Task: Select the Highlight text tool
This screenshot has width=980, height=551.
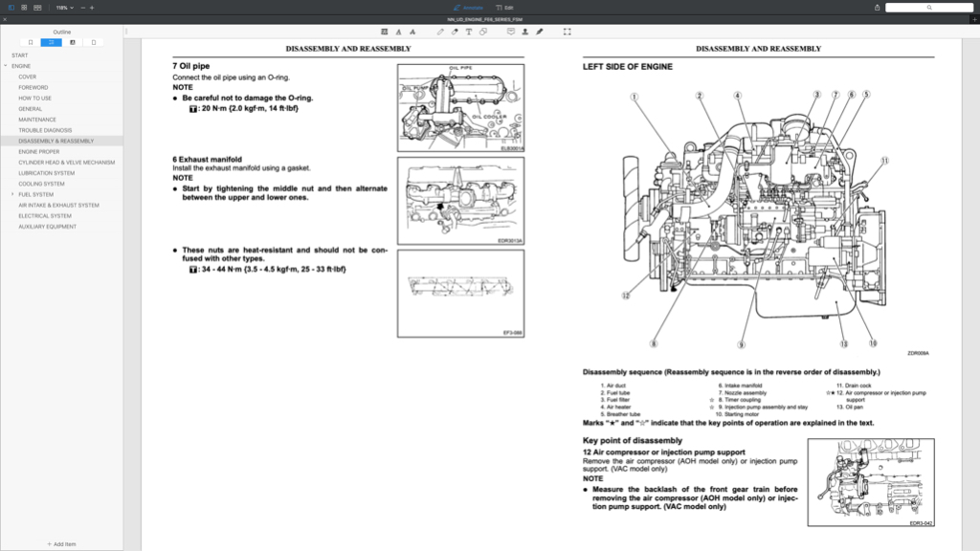Action: pos(385,32)
